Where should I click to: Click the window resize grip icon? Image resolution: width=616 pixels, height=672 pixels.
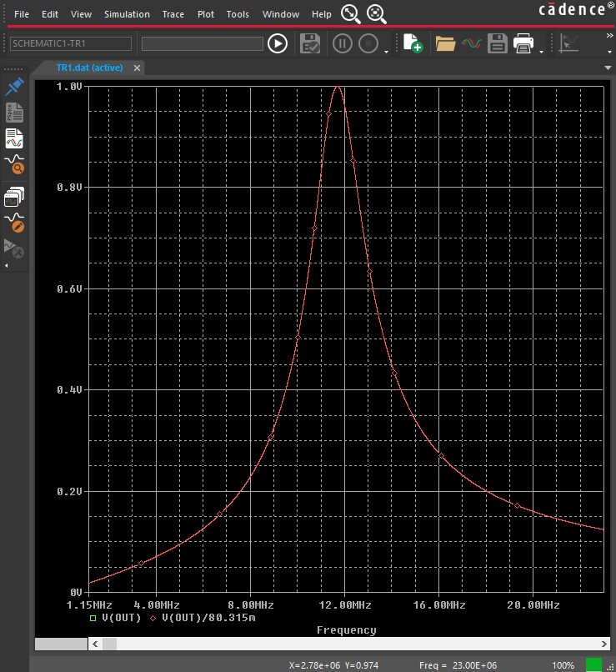[x=610, y=667]
